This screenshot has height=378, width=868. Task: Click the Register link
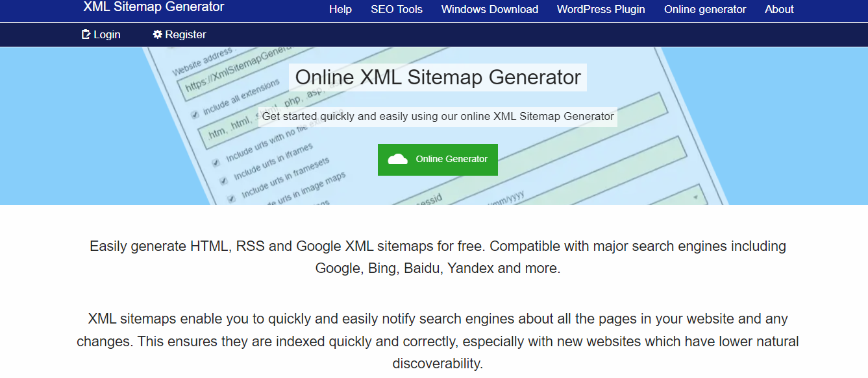click(x=180, y=34)
